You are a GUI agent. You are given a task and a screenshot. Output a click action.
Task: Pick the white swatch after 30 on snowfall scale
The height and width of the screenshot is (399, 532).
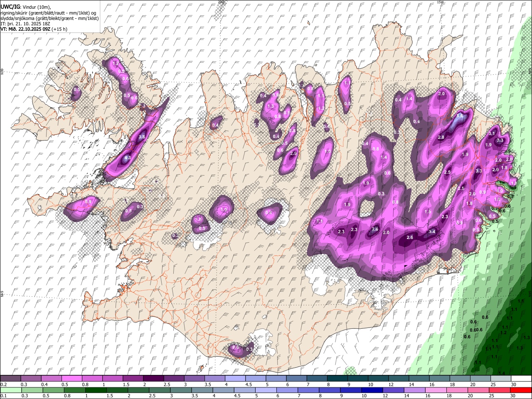[522, 379]
